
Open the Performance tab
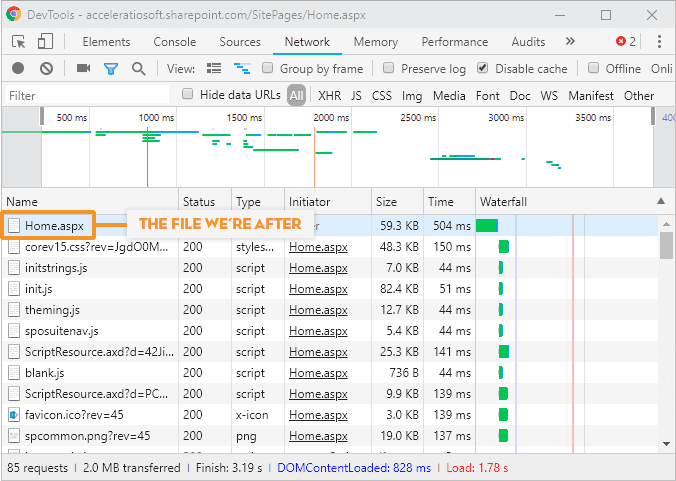click(454, 42)
